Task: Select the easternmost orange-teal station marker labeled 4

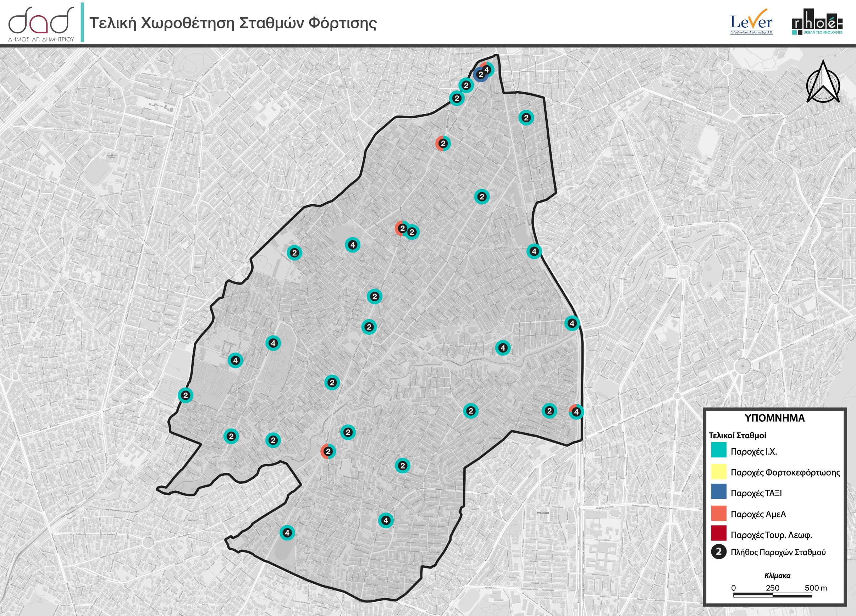Action: 576,412
